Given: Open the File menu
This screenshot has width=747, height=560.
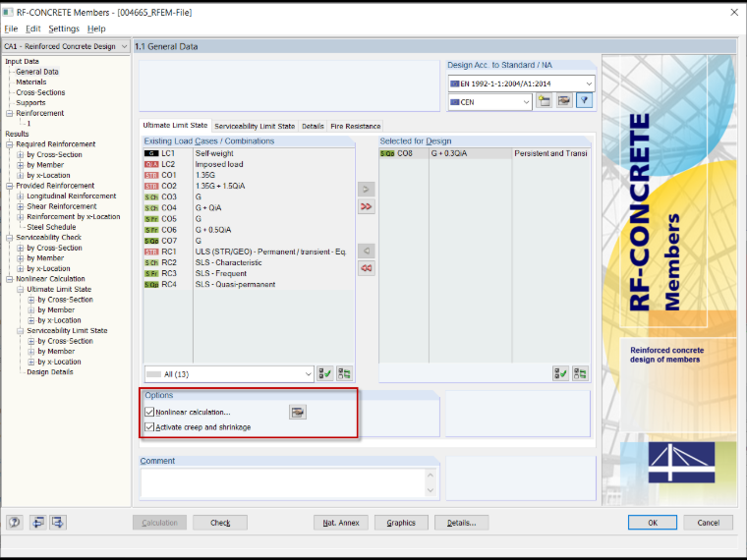Looking at the screenshot, I should click(x=11, y=28).
